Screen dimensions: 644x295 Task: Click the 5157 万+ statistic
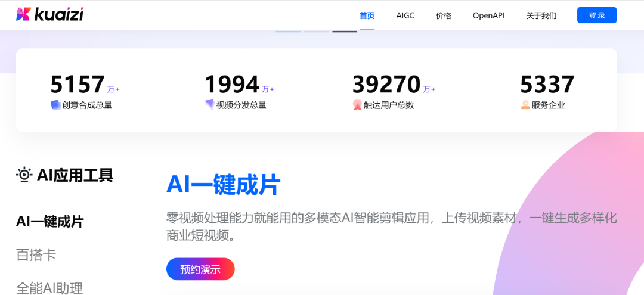(x=85, y=85)
